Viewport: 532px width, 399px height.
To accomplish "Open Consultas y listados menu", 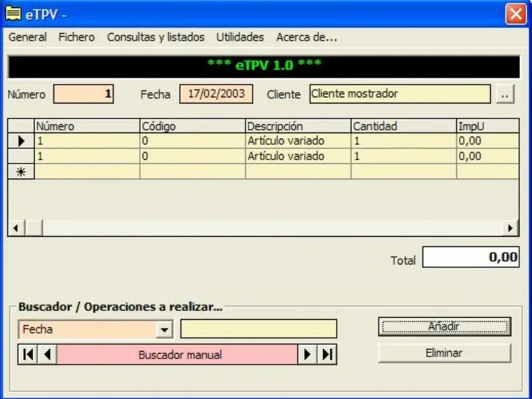I will pos(156,37).
